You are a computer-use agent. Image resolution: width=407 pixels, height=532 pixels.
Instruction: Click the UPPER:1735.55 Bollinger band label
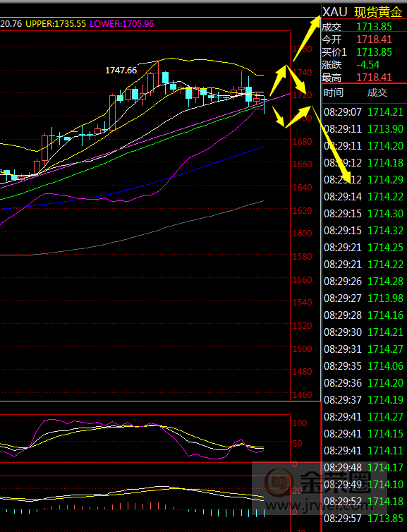tap(56, 24)
